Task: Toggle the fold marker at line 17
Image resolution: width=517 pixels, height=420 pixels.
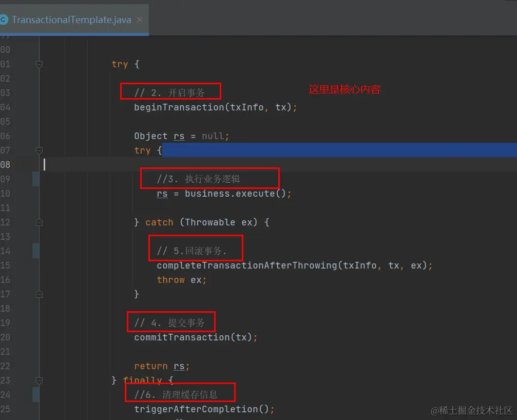Action: pyautogui.click(x=39, y=294)
